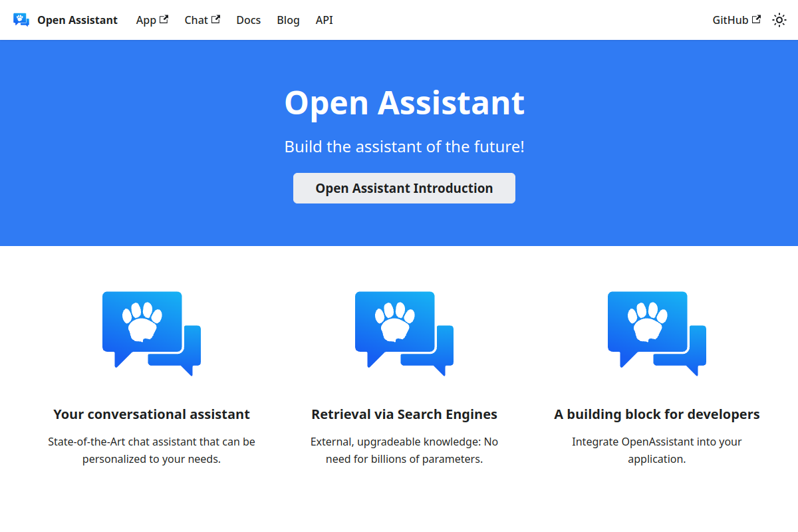Open the Chat page
The height and width of the screenshot is (532, 798).
[x=196, y=20]
